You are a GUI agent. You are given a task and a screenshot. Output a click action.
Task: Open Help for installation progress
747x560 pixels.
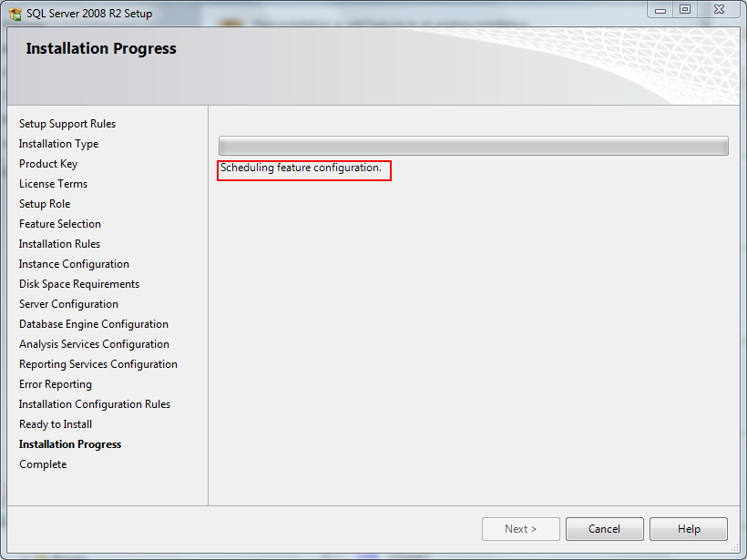[689, 528]
